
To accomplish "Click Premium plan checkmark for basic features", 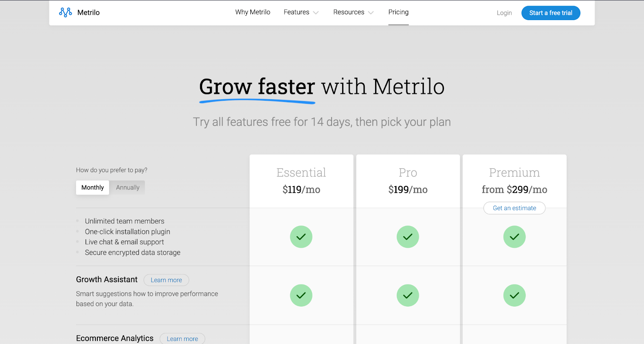I will pyautogui.click(x=514, y=237).
